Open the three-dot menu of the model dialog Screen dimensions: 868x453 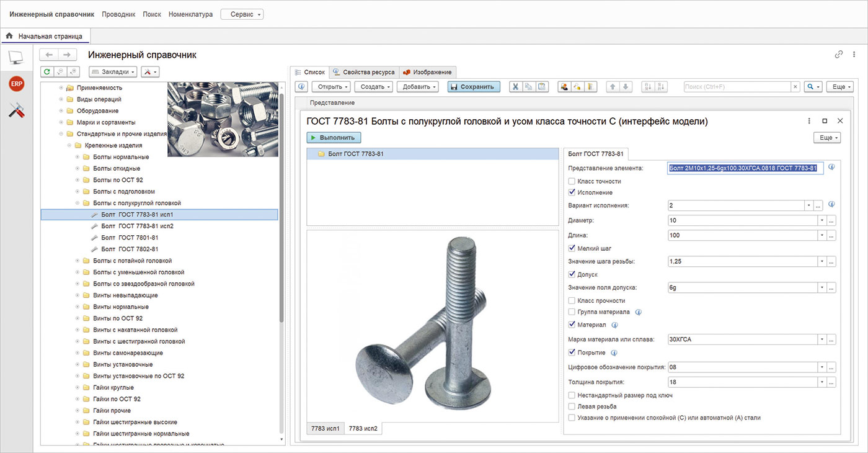click(x=809, y=121)
